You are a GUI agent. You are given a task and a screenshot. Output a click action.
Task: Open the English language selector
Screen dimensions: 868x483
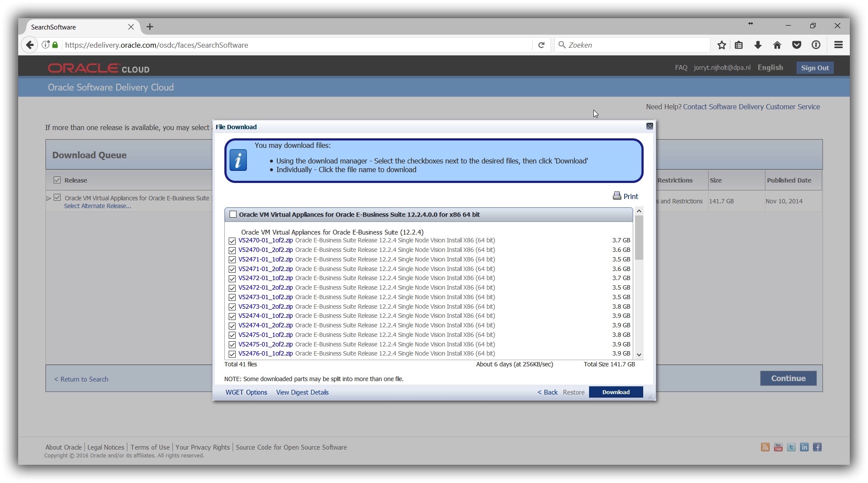click(x=770, y=68)
